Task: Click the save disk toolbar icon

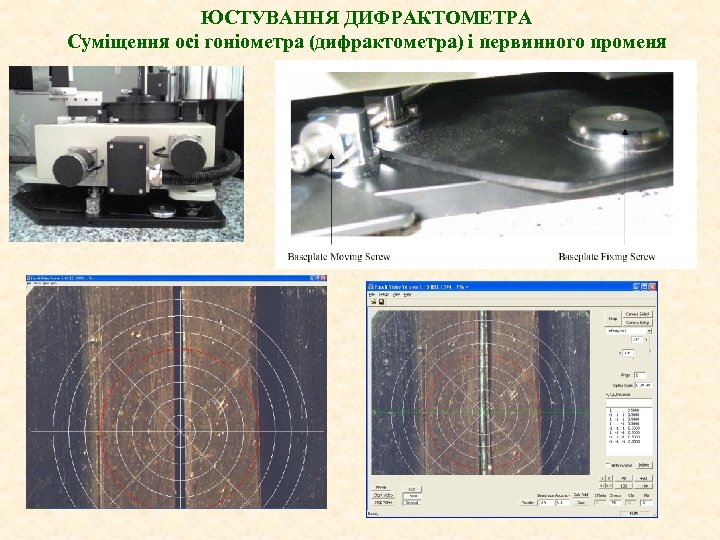Action: tap(382, 302)
